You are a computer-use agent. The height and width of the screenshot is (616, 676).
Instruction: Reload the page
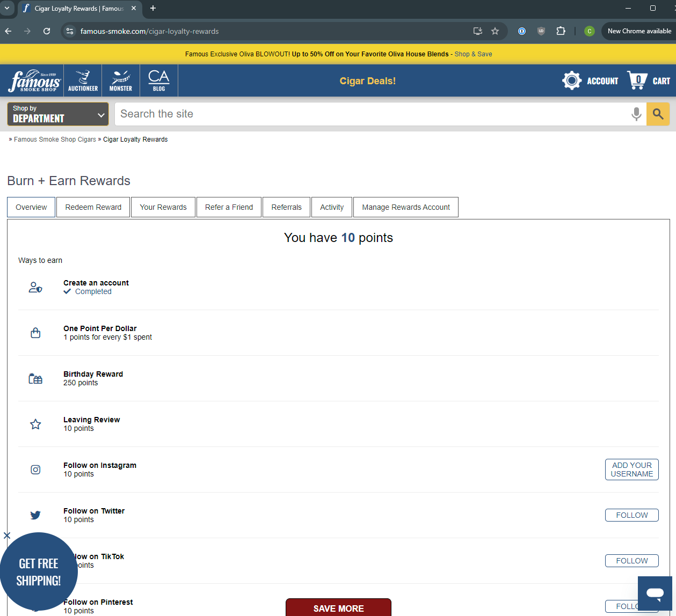pos(47,31)
